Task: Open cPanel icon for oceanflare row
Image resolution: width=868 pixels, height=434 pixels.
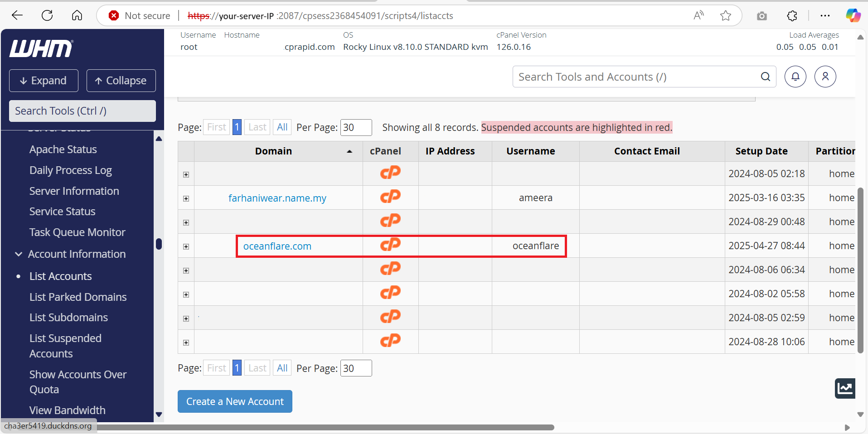Action: tap(390, 245)
